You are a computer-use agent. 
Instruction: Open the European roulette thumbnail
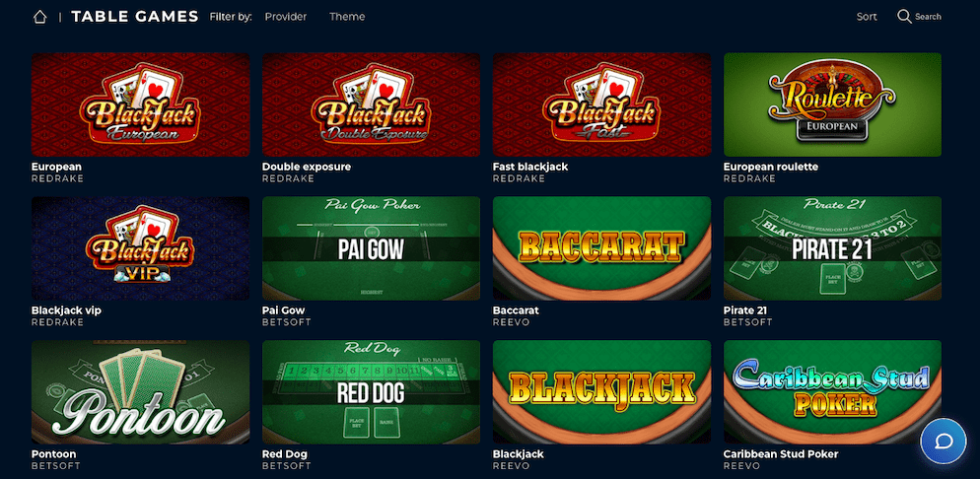[x=832, y=104]
